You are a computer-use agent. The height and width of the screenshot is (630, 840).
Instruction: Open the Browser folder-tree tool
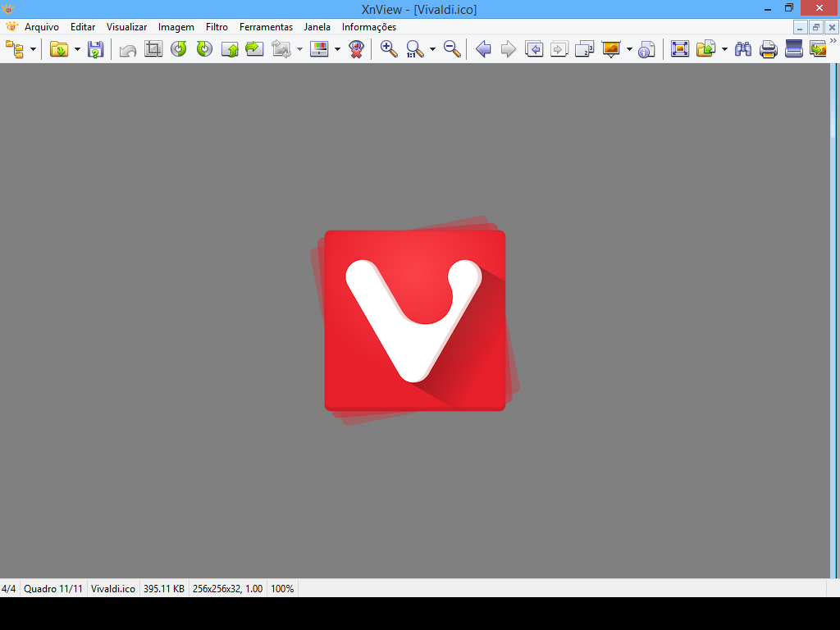[15, 49]
